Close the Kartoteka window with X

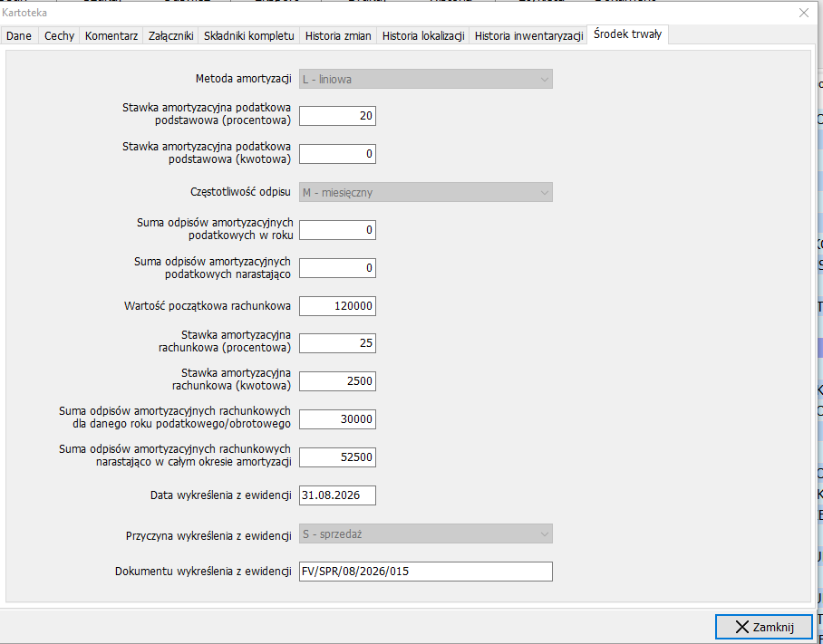click(804, 13)
